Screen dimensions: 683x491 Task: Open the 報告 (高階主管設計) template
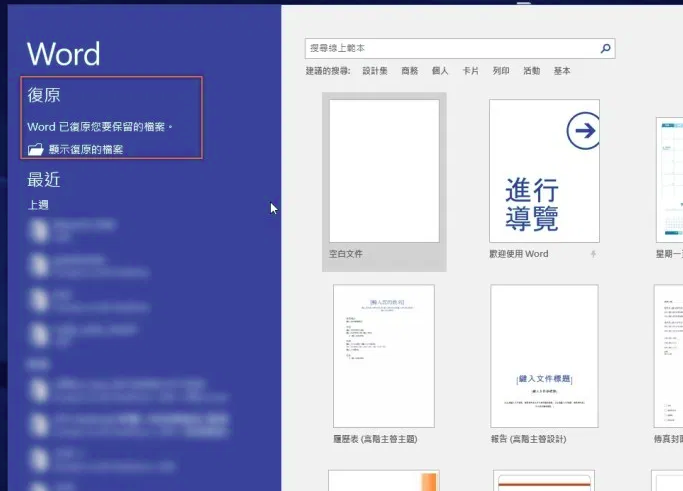click(x=544, y=356)
